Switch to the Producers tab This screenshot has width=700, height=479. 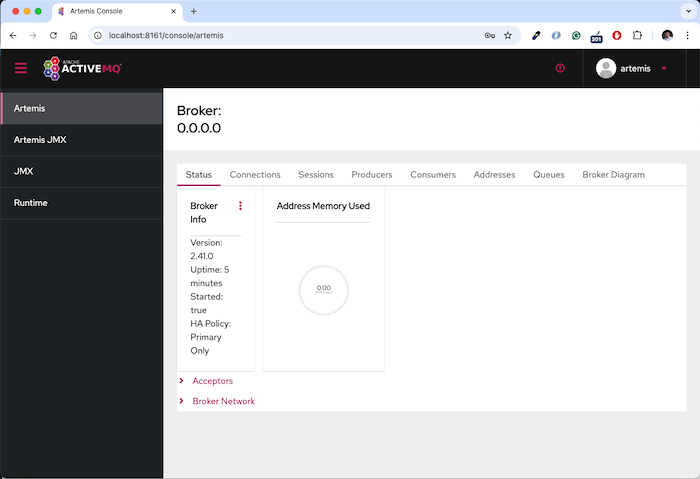click(372, 175)
